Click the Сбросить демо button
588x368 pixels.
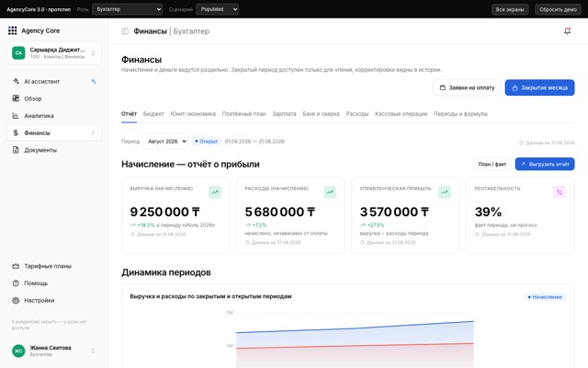(x=558, y=9)
